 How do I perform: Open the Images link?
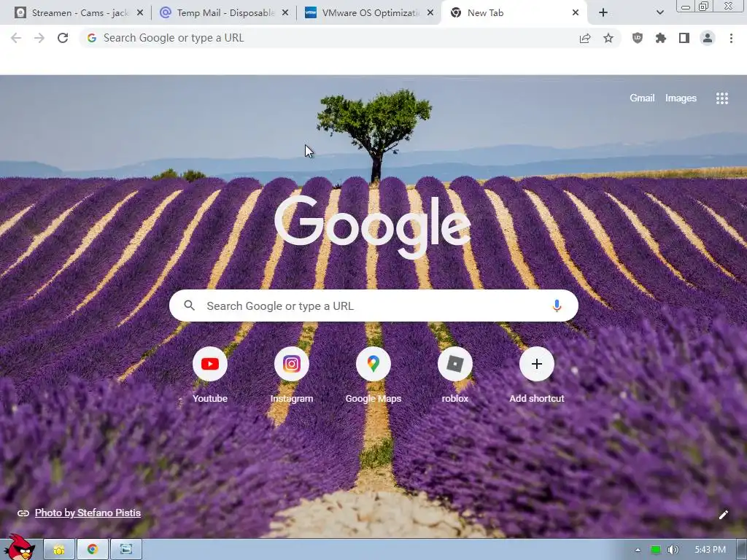pyautogui.click(x=681, y=98)
